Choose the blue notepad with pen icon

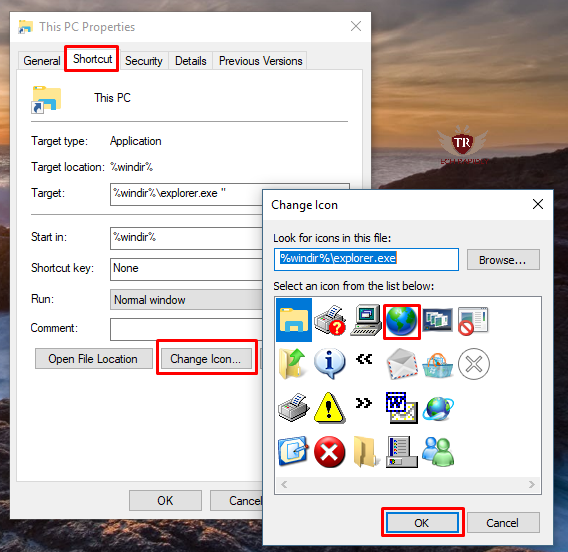click(x=293, y=451)
